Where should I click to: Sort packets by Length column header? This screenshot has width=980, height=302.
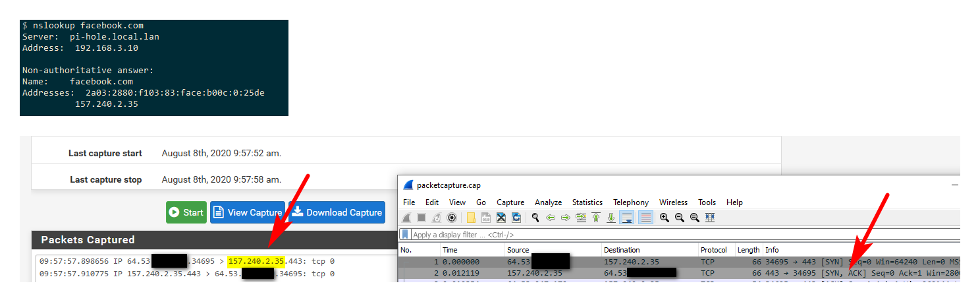click(x=749, y=250)
